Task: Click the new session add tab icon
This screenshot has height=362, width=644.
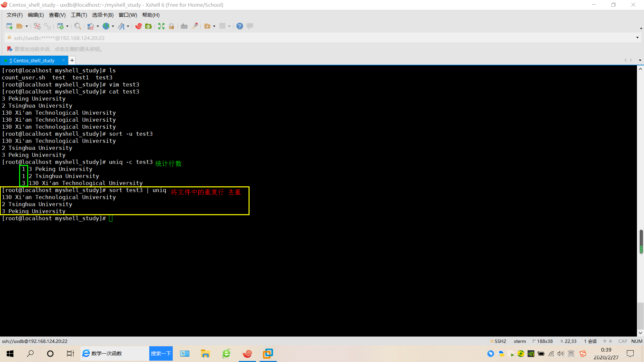Action: pos(72,60)
